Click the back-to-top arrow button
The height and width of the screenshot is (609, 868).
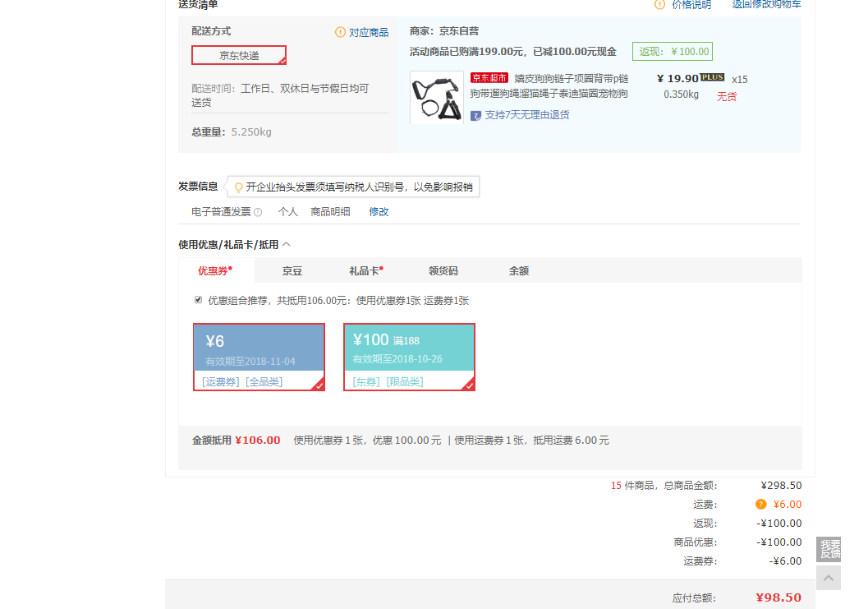pyautogui.click(x=829, y=578)
